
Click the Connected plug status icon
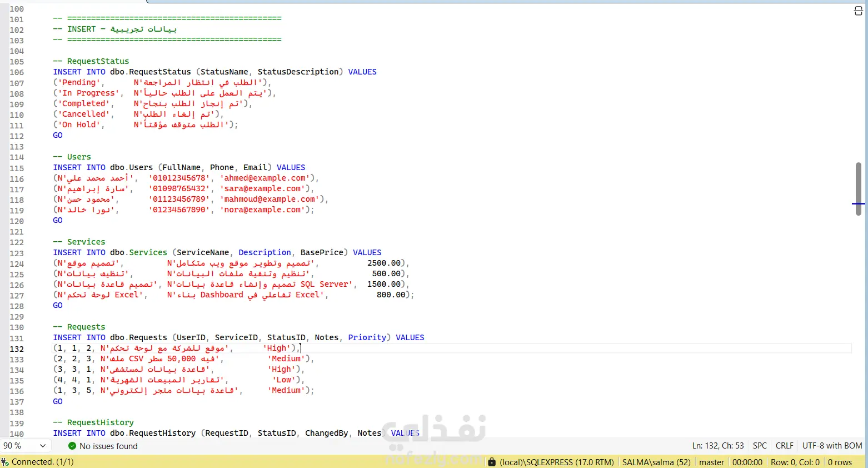click(x=5, y=462)
